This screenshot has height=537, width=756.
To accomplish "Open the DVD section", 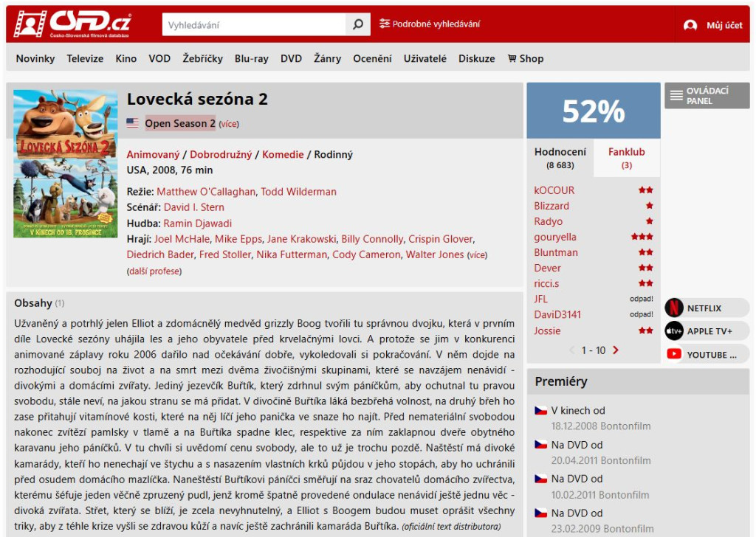I will coord(291,59).
